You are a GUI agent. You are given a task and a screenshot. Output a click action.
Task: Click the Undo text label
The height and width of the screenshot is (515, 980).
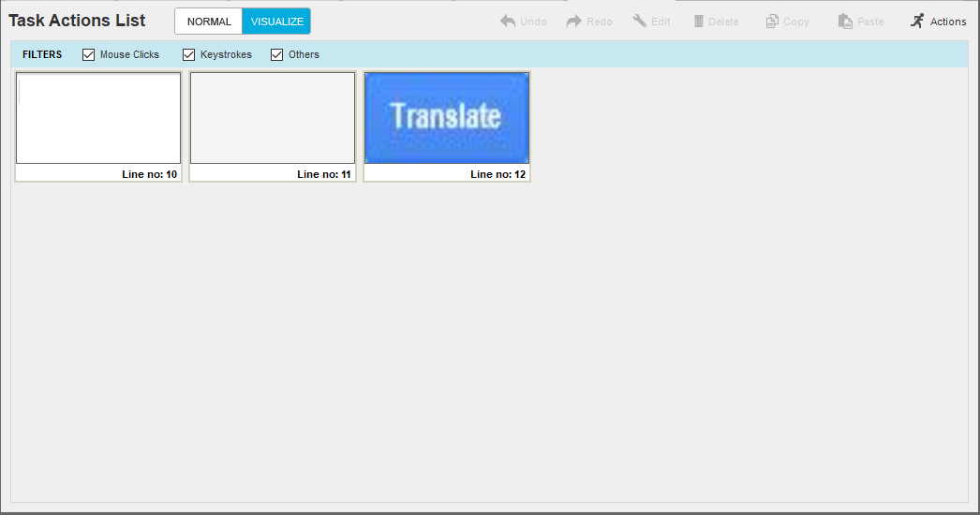533,22
